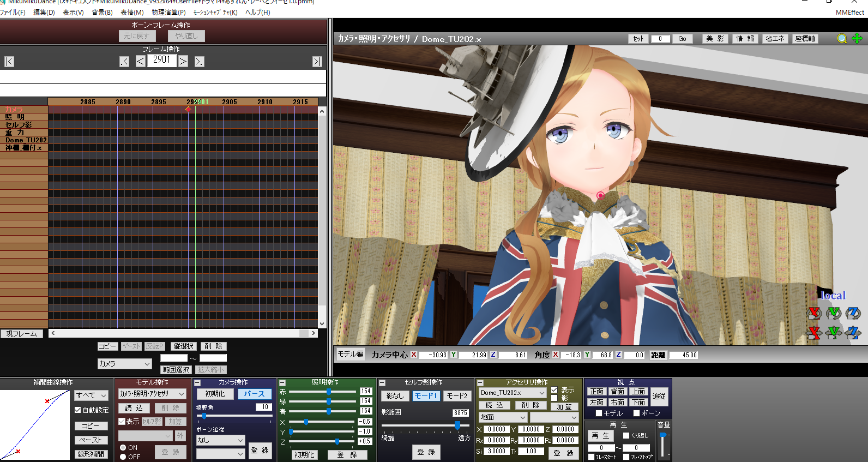The image size is (868, 462).
Task: Toggle the 自動設定 checkbox
Action: [77, 410]
